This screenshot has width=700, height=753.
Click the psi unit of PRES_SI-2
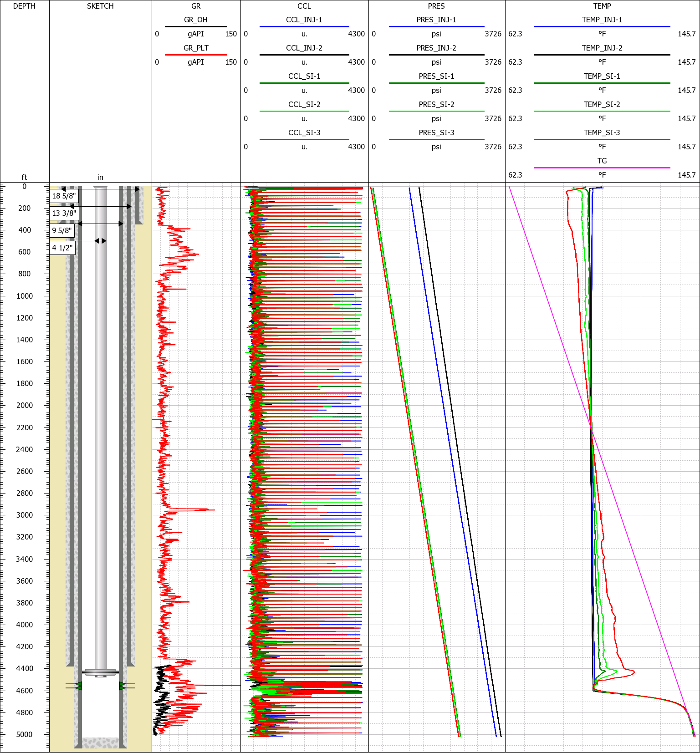tap(436, 118)
